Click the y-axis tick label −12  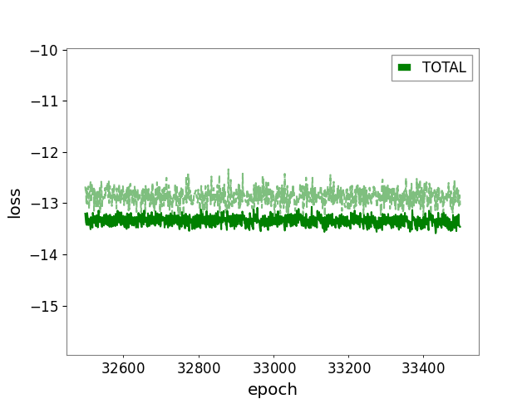44,152
